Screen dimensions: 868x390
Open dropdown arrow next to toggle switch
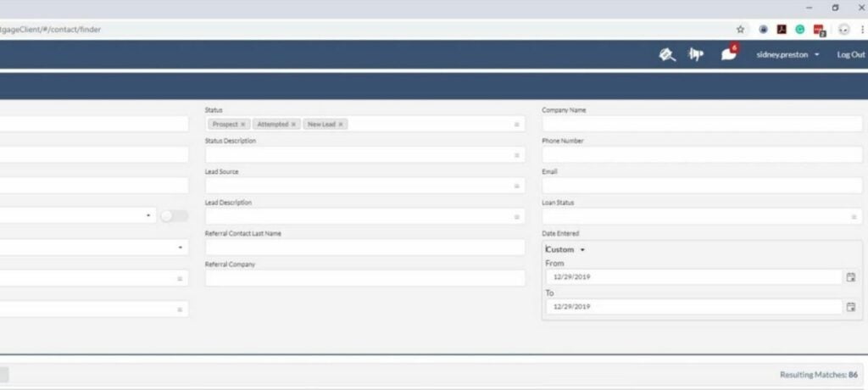pyautogui.click(x=147, y=216)
